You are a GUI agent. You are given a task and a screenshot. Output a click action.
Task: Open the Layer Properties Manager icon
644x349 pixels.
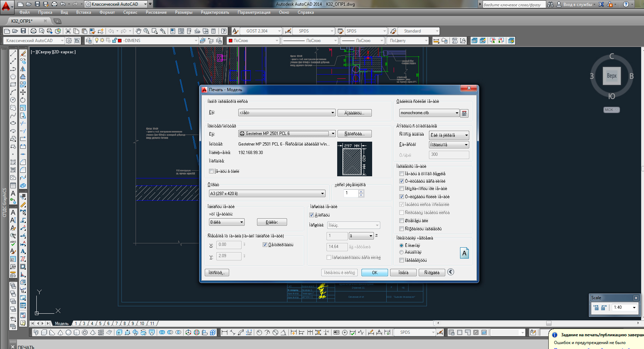(89, 41)
